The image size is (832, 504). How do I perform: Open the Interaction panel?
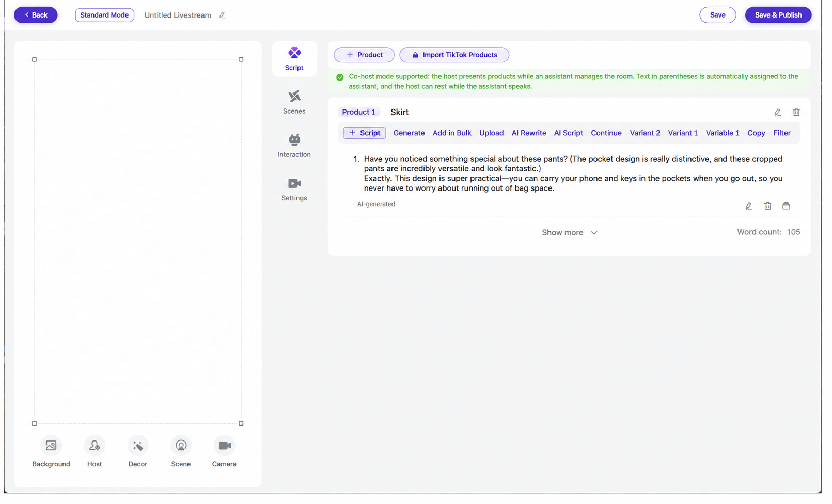click(x=294, y=146)
